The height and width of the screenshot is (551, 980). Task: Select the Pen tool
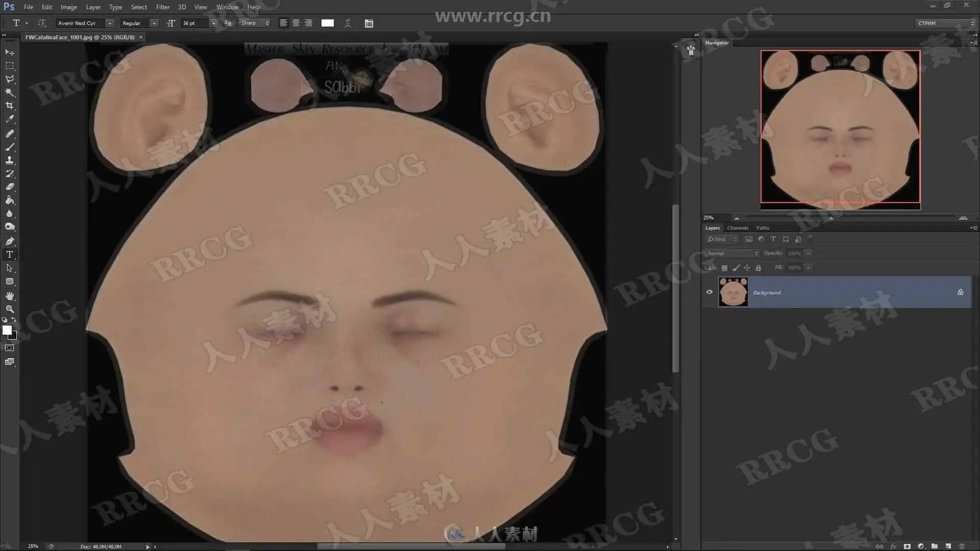(x=10, y=241)
